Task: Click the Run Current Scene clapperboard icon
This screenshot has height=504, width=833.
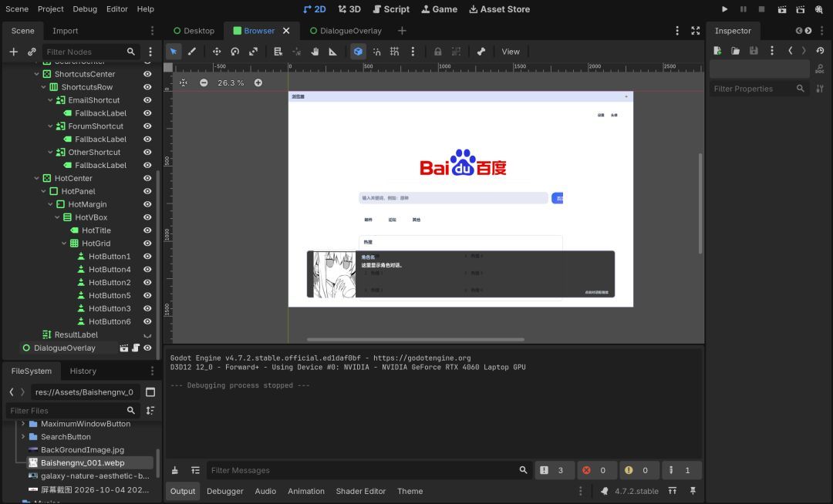Action: [782, 9]
